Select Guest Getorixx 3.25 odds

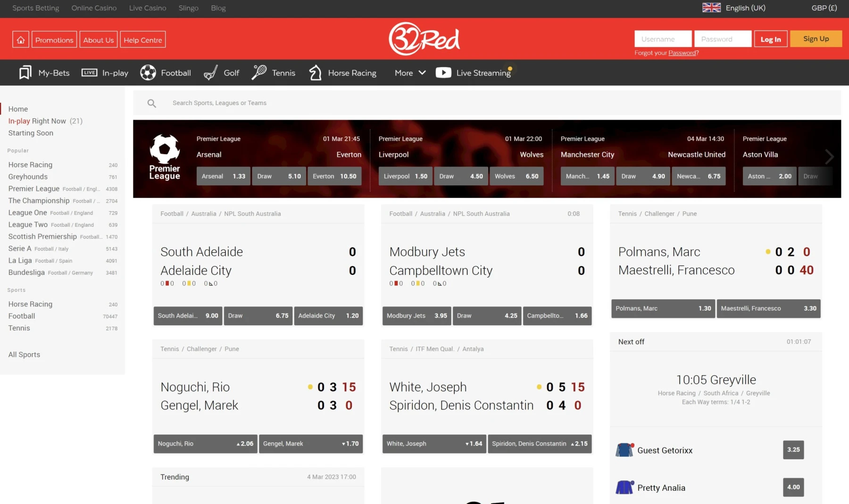tap(793, 450)
